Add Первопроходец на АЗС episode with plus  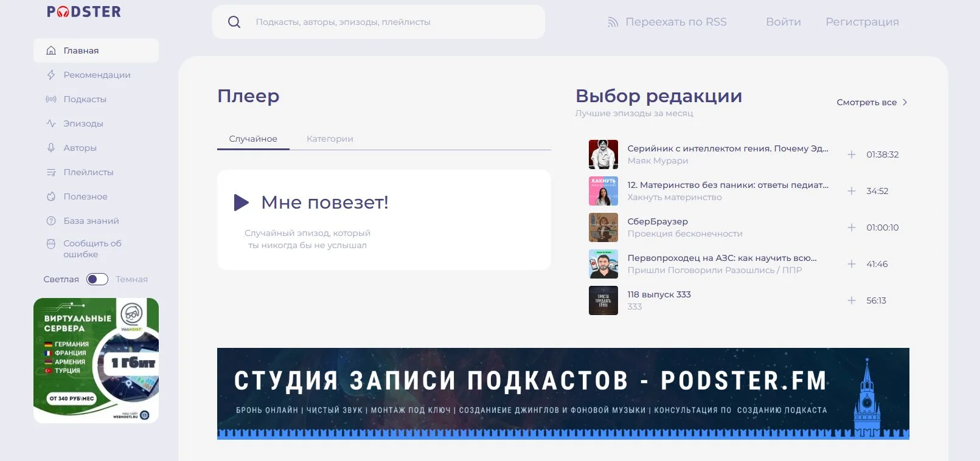852,264
